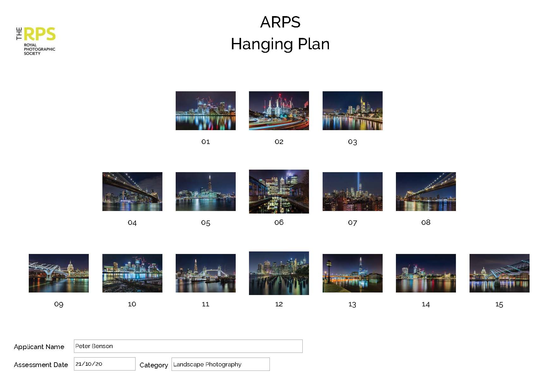The image size is (558, 392).
Task: Open thumbnail 01 city skyline reflection
Action: (205, 111)
